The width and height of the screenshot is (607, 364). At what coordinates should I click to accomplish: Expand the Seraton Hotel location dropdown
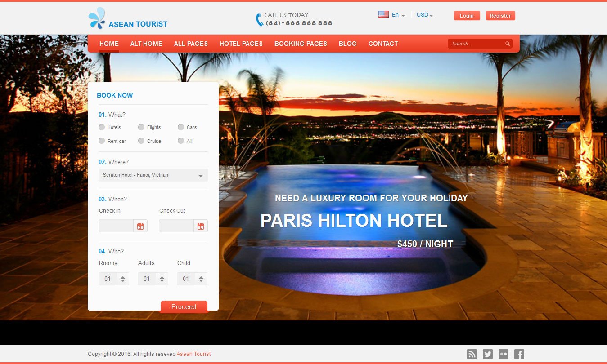coord(153,175)
